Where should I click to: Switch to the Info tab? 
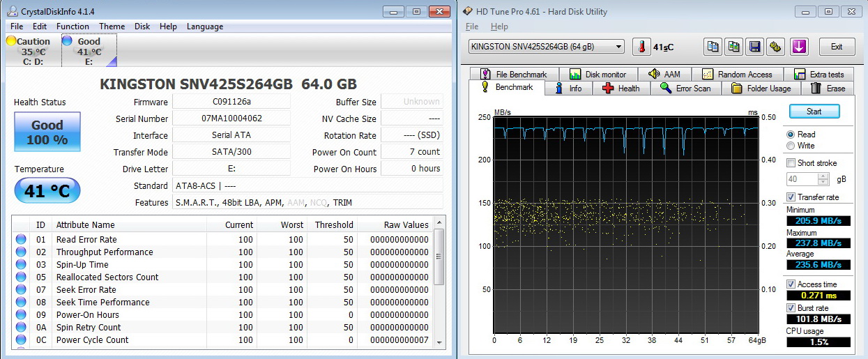click(x=568, y=89)
